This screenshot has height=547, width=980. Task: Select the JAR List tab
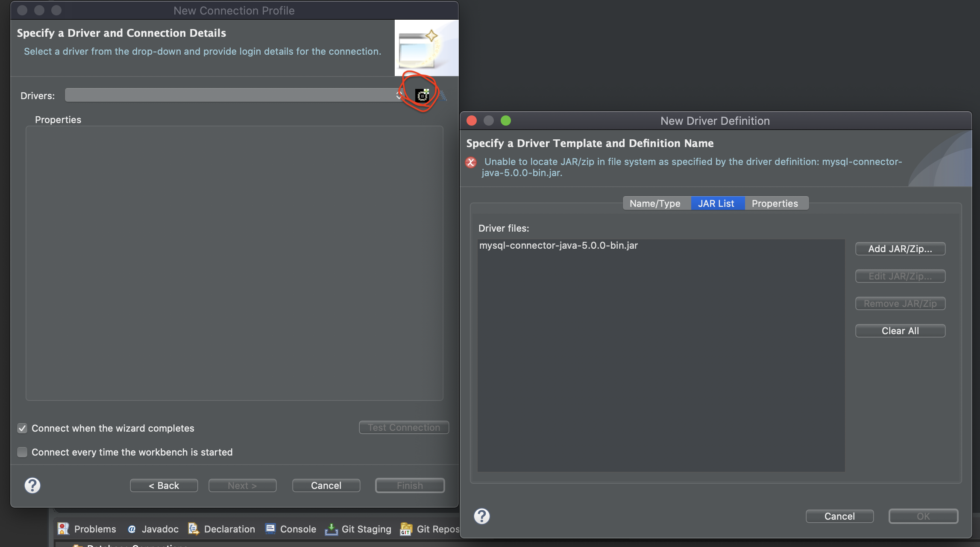716,203
